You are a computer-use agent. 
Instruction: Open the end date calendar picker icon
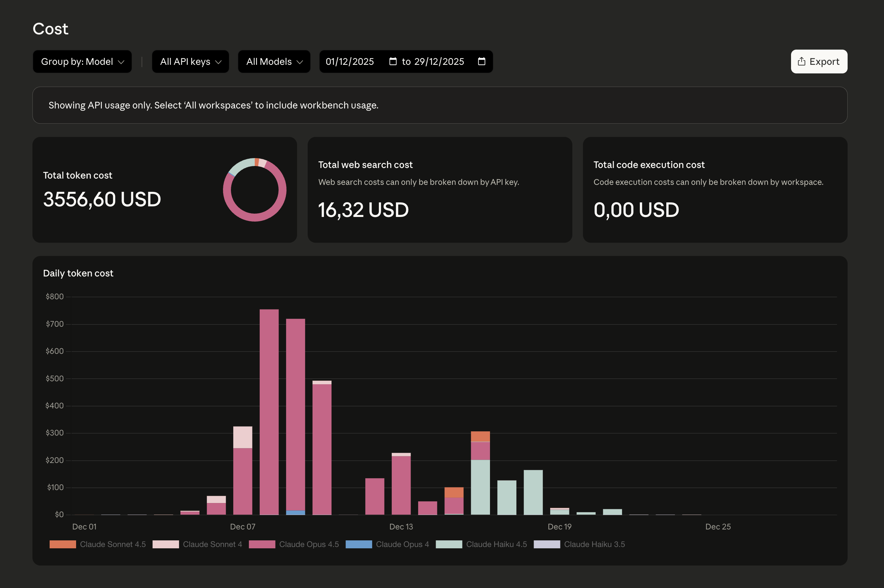(x=482, y=62)
